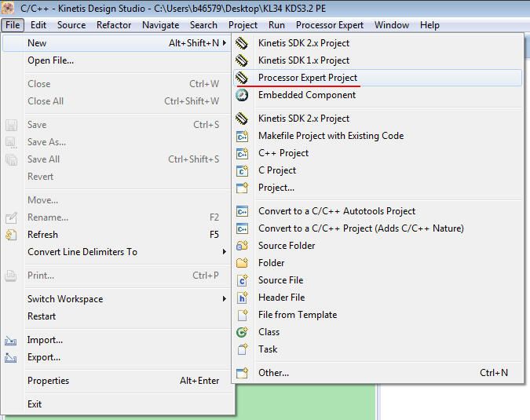The width and height of the screenshot is (530, 420).
Task: Select the Processor Expert Project label
Action: (x=308, y=78)
